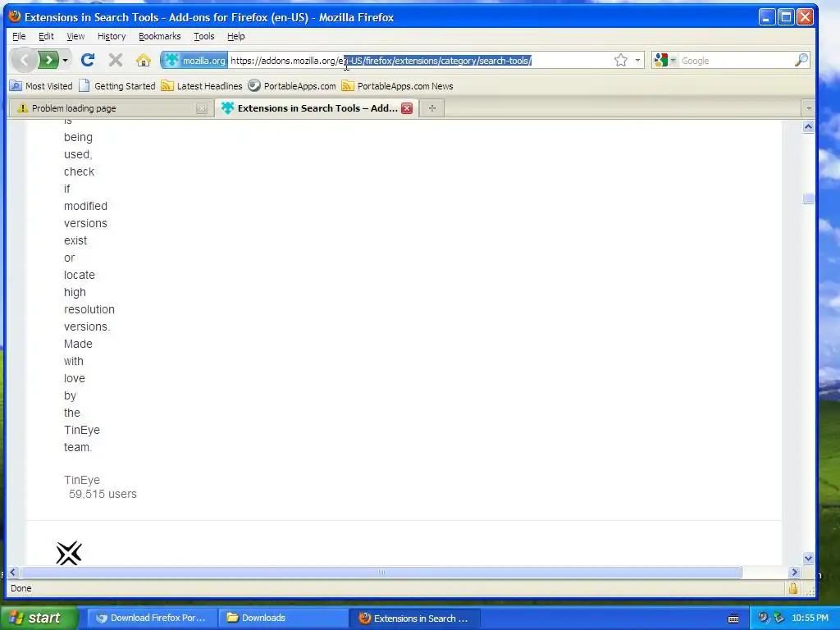Open the View menu
The height and width of the screenshot is (630, 840).
pyautogui.click(x=75, y=36)
